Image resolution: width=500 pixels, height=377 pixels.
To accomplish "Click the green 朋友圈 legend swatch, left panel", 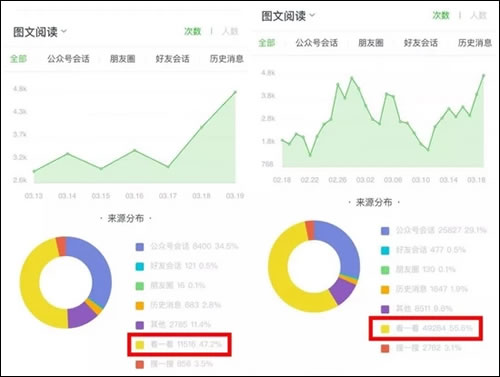I will (140, 286).
